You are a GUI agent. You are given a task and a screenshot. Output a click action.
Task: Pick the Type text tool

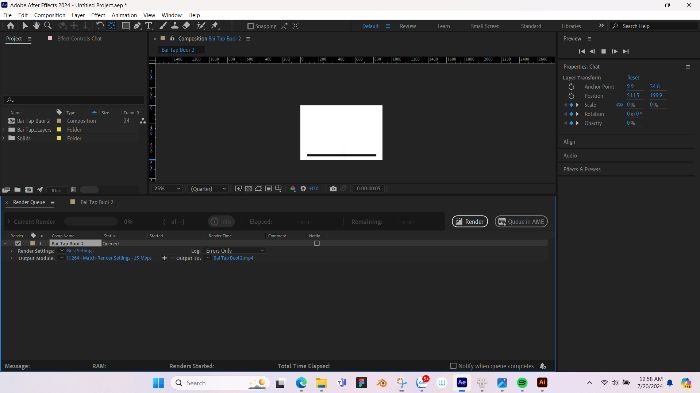click(x=149, y=26)
